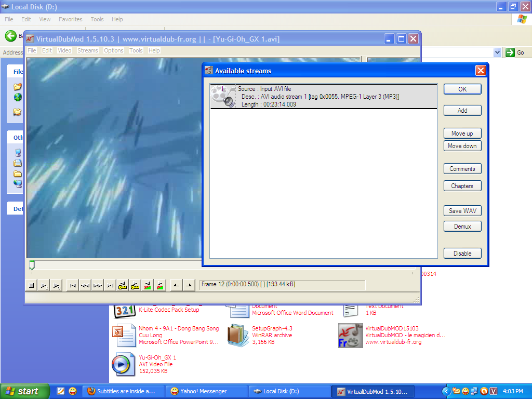Select VirtualDubMOD15103 application icon
The image size is (532, 399).
pyautogui.click(x=350, y=335)
